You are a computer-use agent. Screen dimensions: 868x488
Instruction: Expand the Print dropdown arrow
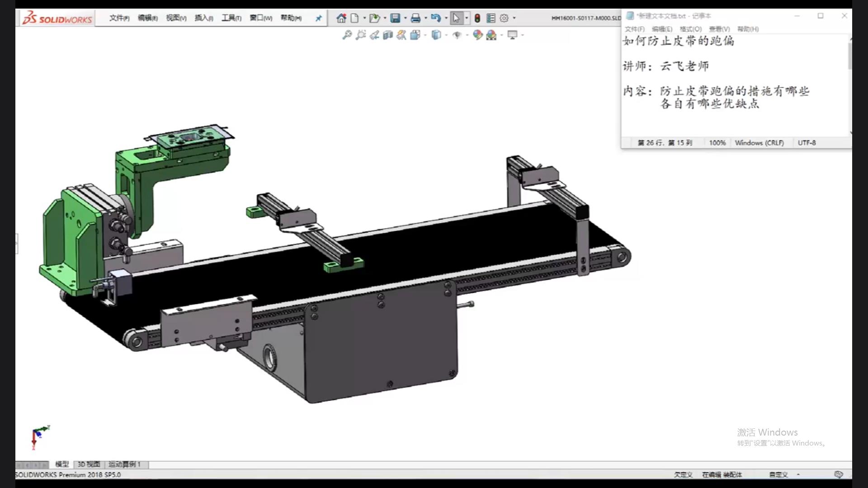click(425, 18)
